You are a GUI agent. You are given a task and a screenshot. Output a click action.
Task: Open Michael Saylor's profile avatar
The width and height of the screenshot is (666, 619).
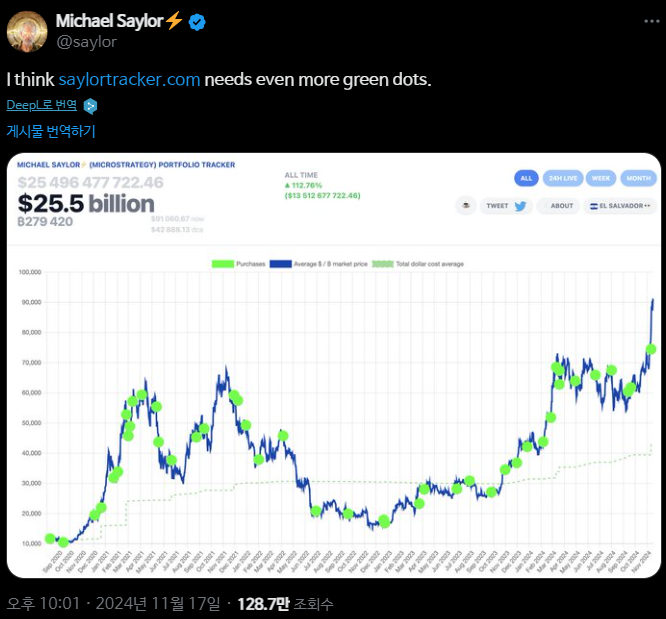point(27,31)
